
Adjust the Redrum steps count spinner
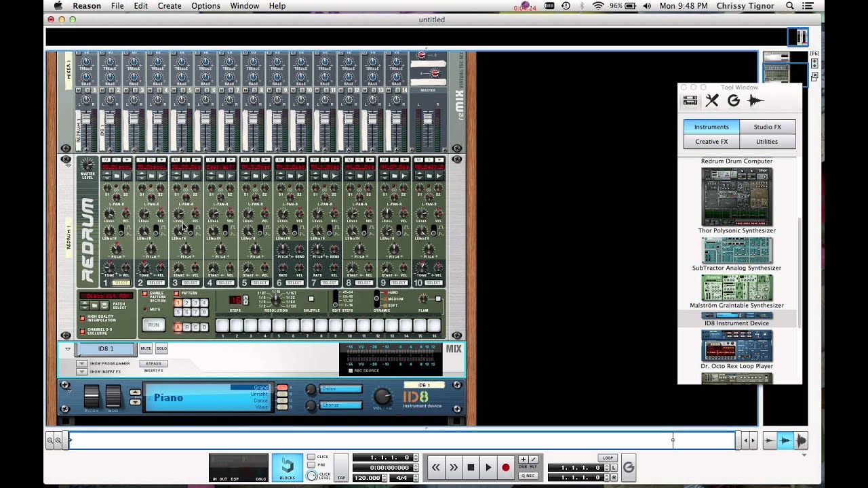[x=245, y=300]
